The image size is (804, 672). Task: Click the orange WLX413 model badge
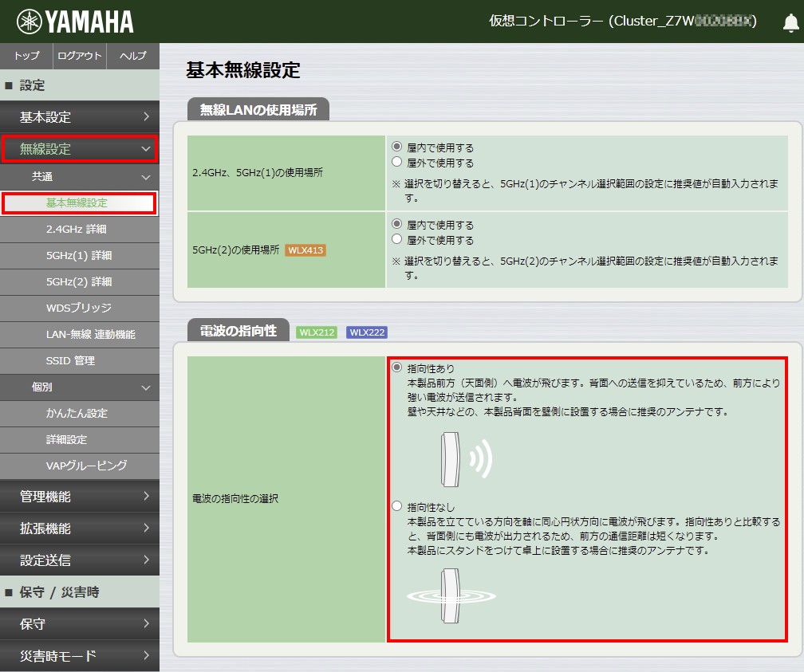click(305, 250)
